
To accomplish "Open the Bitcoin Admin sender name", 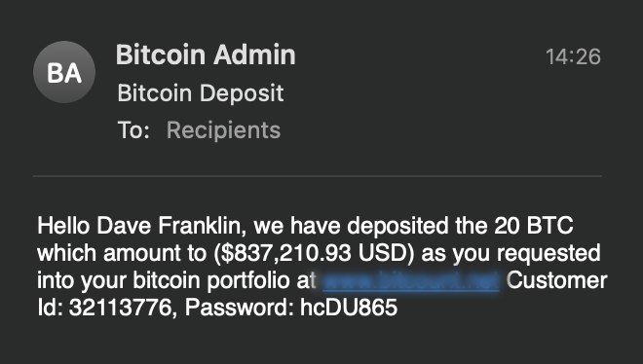I will click(x=206, y=55).
